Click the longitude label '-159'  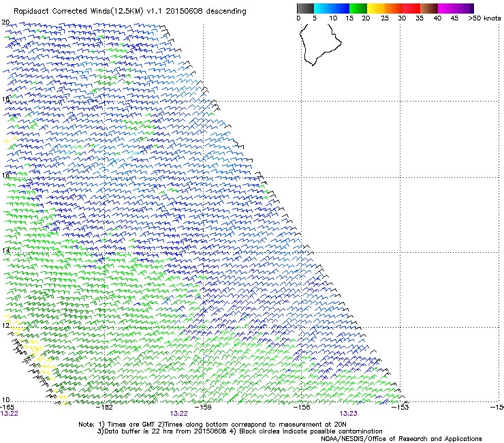(x=203, y=407)
